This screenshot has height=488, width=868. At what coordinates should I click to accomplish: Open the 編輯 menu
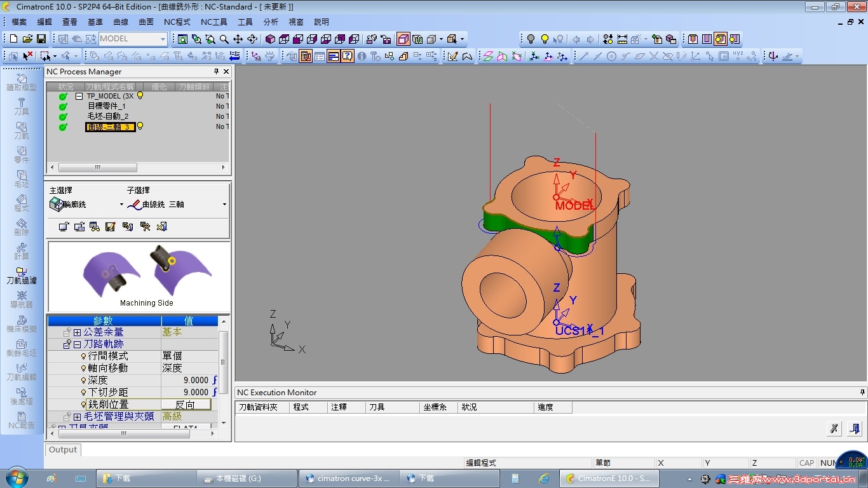(x=44, y=22)
